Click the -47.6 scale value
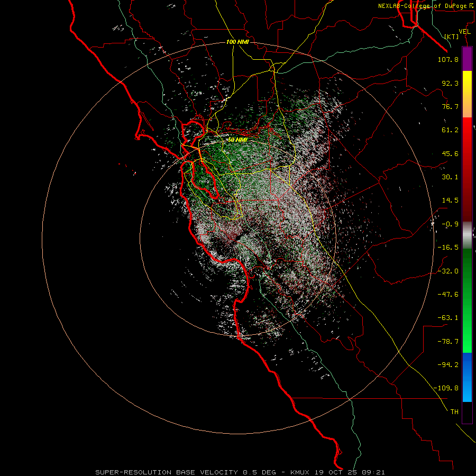Image resolution: width=476 pixels, height=476 pixels. [x=448, y=295]
